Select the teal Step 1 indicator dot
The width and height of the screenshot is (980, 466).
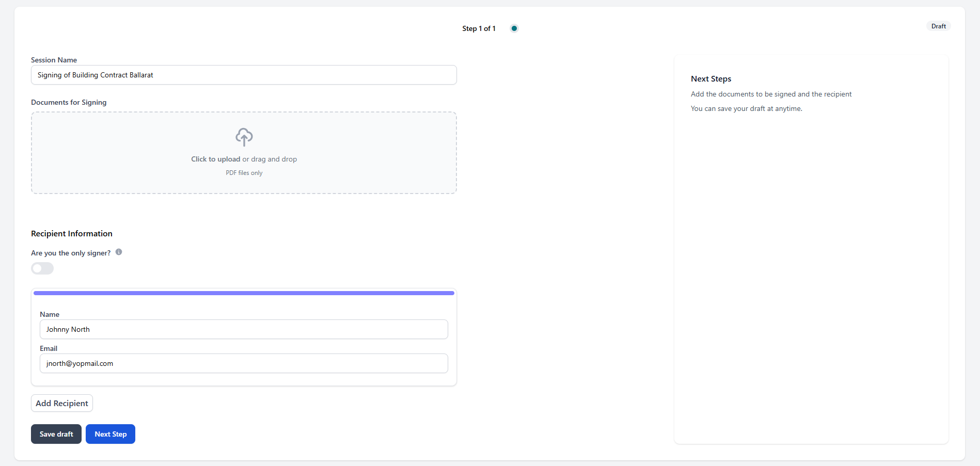(x=514, y=28)
